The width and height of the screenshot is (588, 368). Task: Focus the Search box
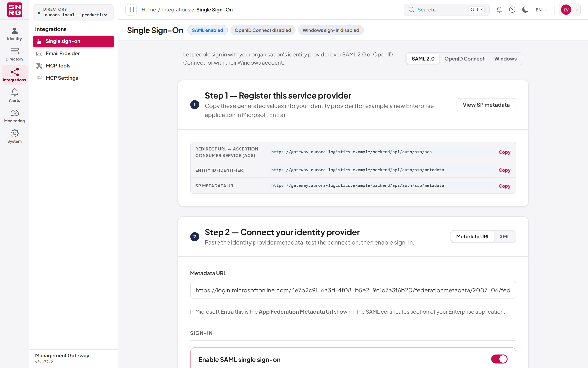[x=446, y=10]
